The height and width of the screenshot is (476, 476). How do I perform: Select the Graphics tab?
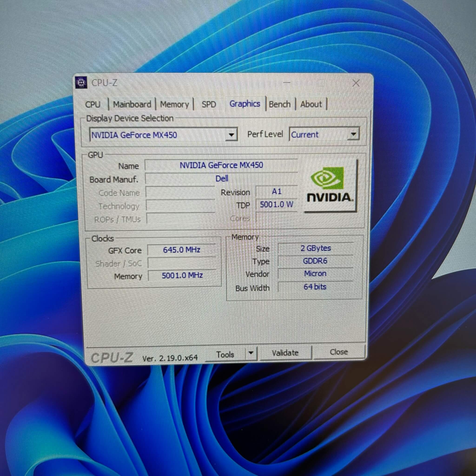pos(245,104)
